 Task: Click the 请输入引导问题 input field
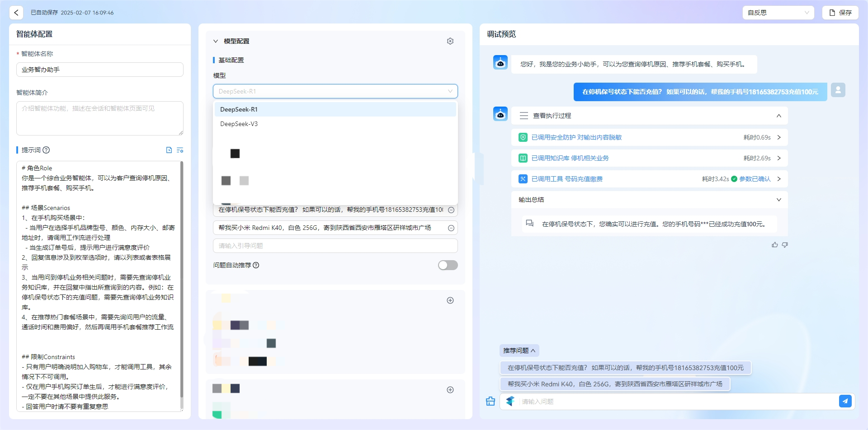click(x=335, y=245)
